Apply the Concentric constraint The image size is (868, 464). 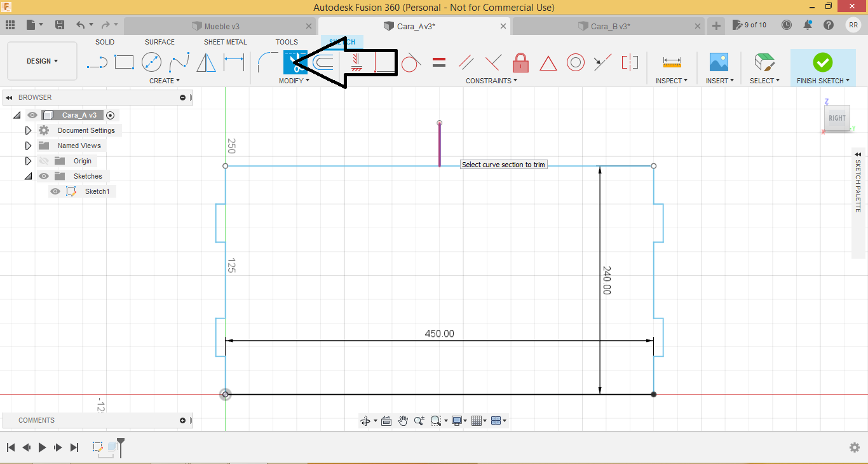coord(576,62)
